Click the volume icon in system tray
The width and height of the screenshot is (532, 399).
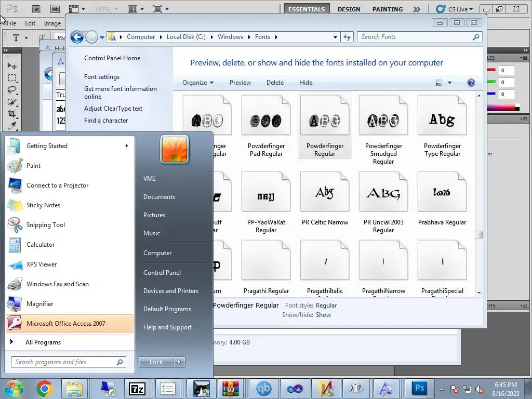coord(480,390)
